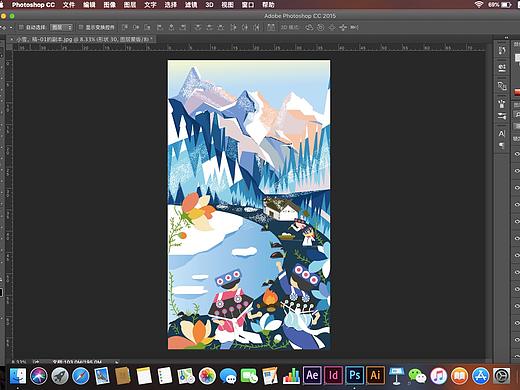This screenshot has width=520, height=390.
Task: Open After Effects from Dock
Action: (312, 375)
